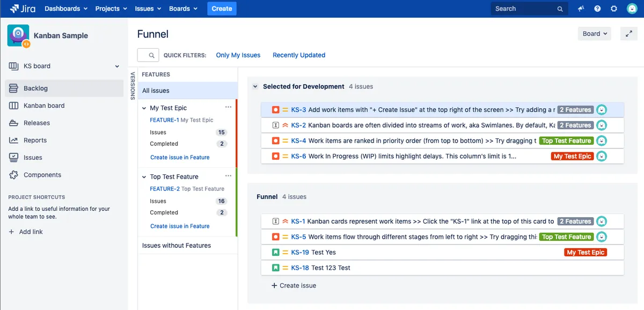644x310 pixels.
Task: Collapse the Top Test Feature section
Action: coord(144,176)
